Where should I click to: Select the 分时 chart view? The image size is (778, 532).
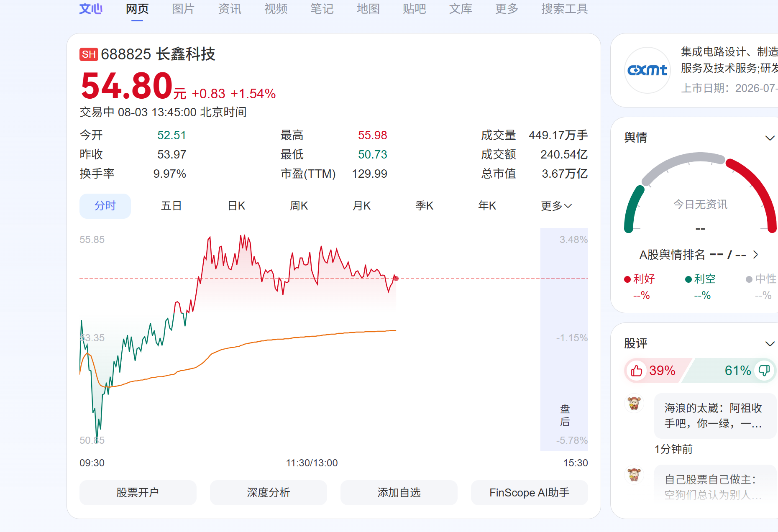coord(105,206)
